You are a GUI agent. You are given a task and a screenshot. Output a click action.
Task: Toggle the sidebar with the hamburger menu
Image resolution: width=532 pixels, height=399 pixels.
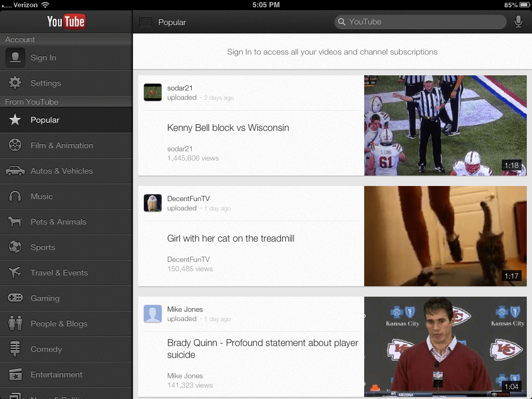(x=145, y=22)
